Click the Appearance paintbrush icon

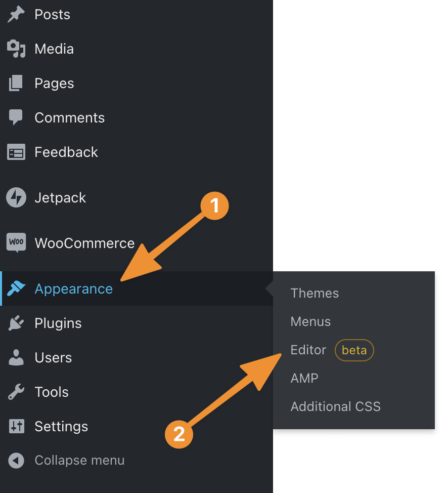click(16, 289)
